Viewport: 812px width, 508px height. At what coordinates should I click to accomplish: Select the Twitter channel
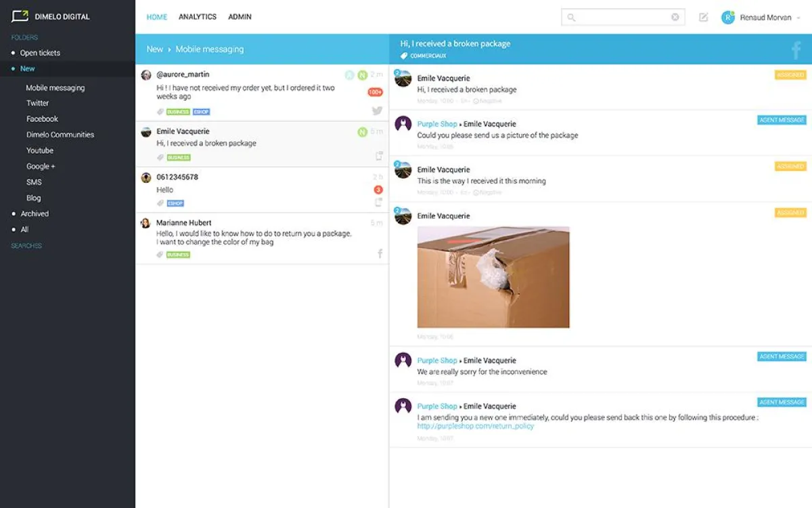[x=38, y=103]
